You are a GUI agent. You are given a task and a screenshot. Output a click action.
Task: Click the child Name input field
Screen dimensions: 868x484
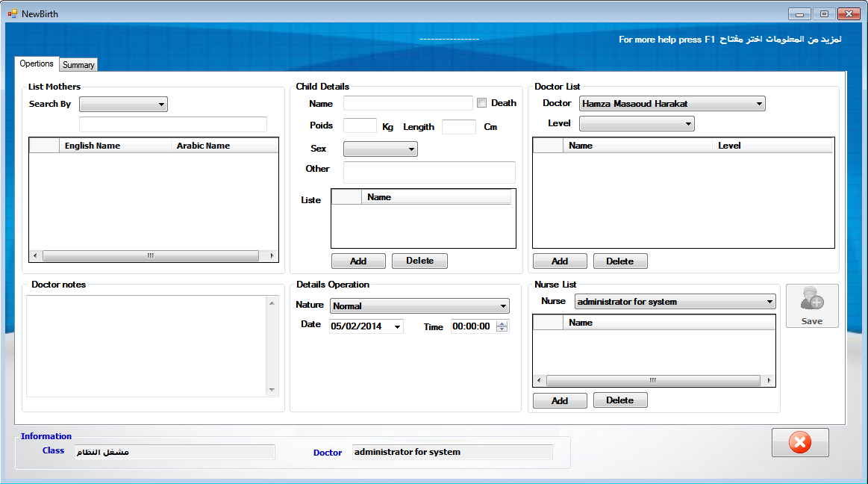pos(408,103)
